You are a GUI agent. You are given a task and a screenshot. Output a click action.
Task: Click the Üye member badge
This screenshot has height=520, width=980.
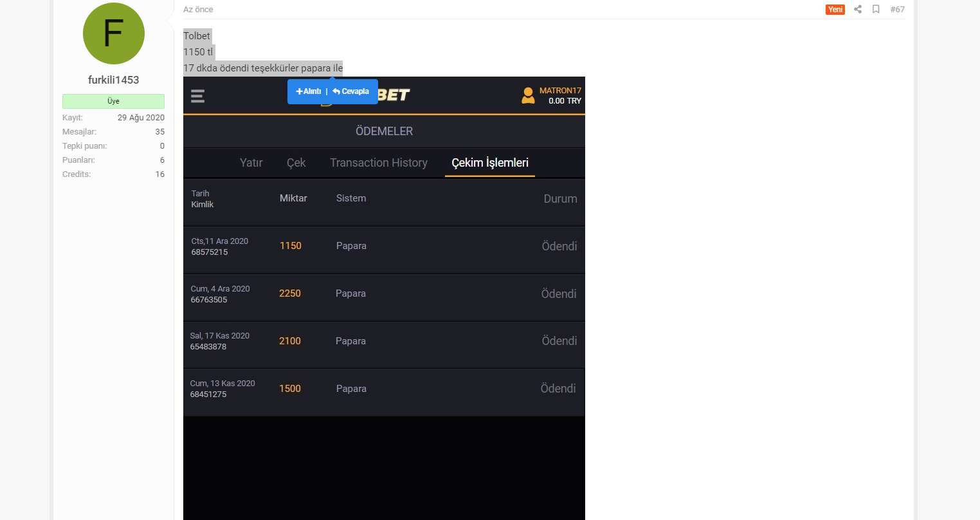pyautogui.click(x=113, y=101)
